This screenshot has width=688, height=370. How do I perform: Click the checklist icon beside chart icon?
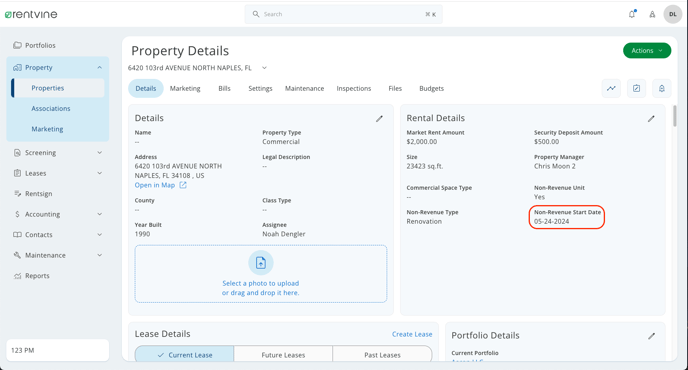pyautogui.click(x=636, y=88)
